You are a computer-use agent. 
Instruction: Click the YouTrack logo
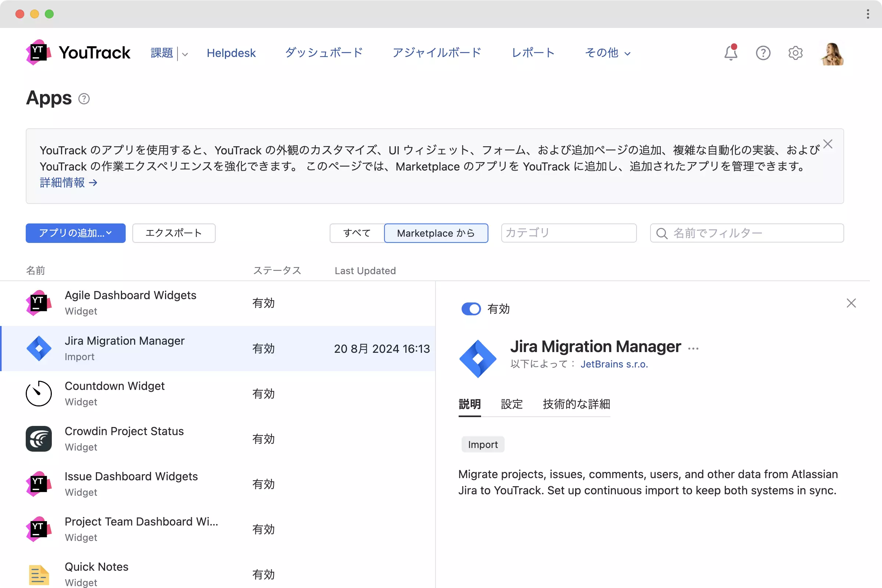[78, 53]
